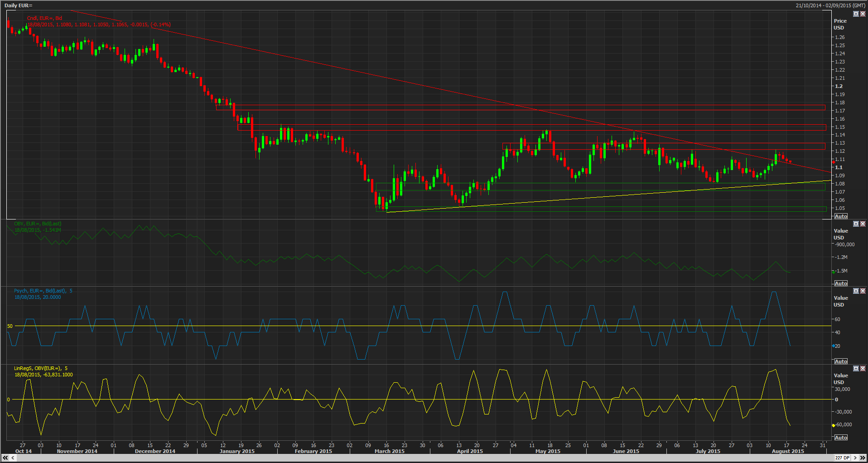Jump to earliest data with double-left arrow
Image resolution: width=868 pixels, height=463 pixels.
point(5,458)
